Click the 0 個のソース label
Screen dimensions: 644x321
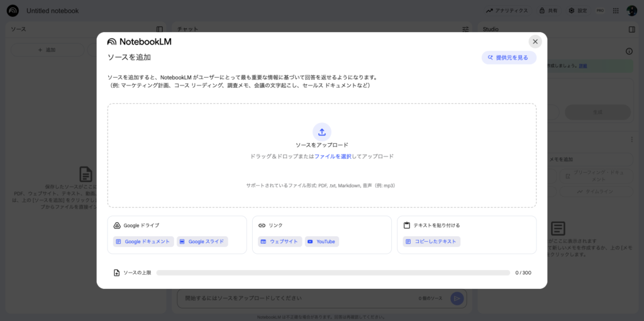click(430, 298)
